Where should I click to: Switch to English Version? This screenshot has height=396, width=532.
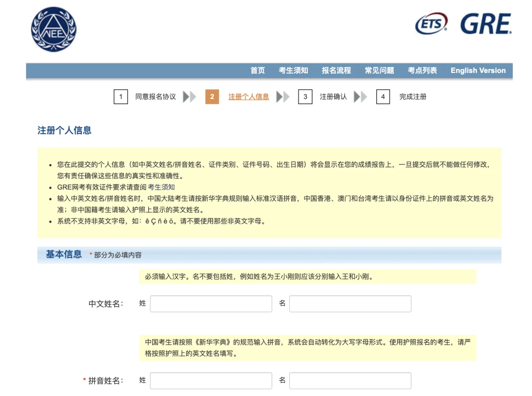pos(478,70)
